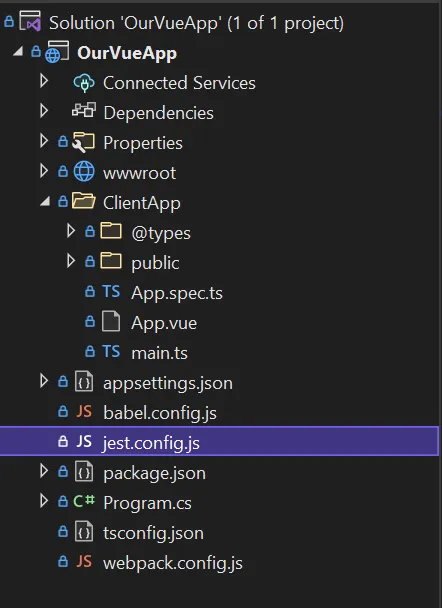
Task: Open the App.spec.ts file
Action: pos(177,293)
